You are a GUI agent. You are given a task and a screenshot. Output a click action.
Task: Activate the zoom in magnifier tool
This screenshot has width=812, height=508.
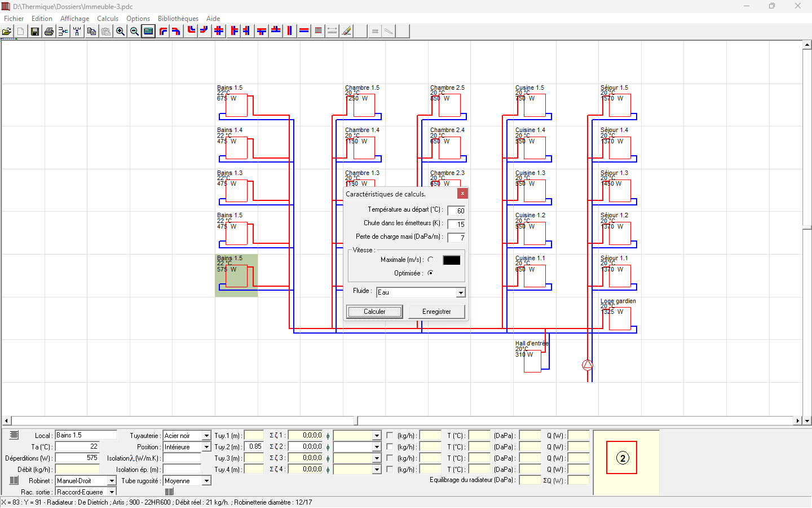click(120, 31)
